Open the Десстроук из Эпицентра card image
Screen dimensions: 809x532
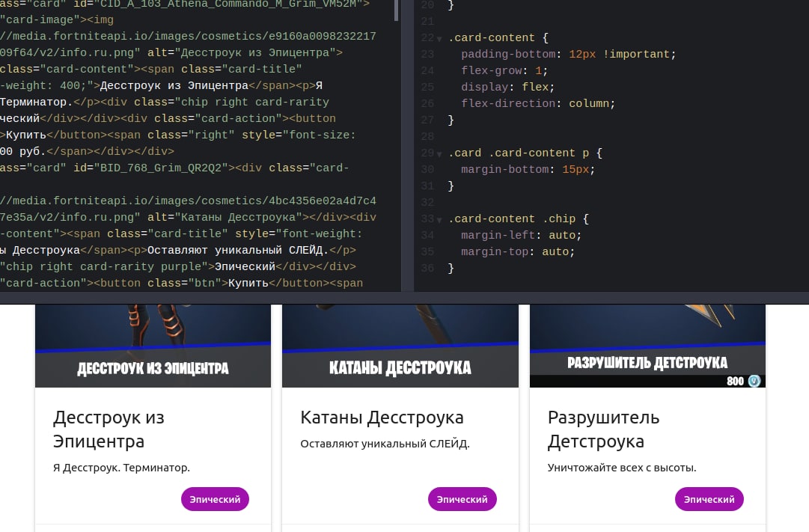point(153,346)
